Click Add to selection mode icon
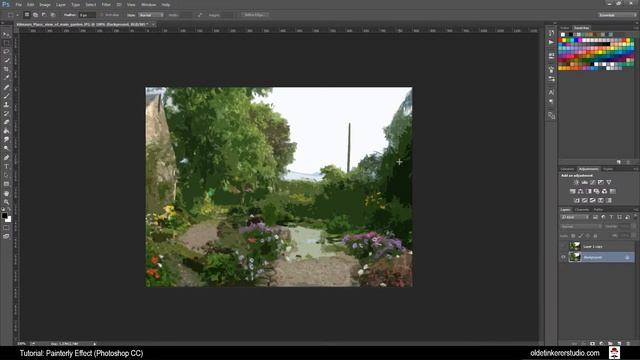This screenshot has width=640, height=360. 35,15
